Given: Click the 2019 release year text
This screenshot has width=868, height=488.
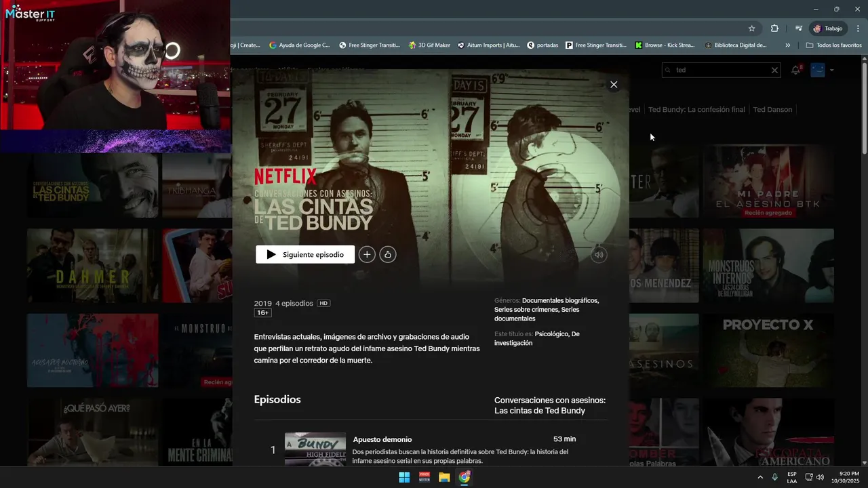Looking at the screenshot, I should [x=262, y=304].
